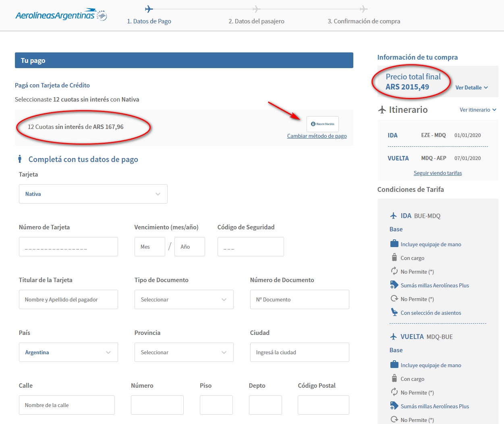504x424 pixels.
Task: Focus the Ciudad input field
Action: (x=299, y=352)
